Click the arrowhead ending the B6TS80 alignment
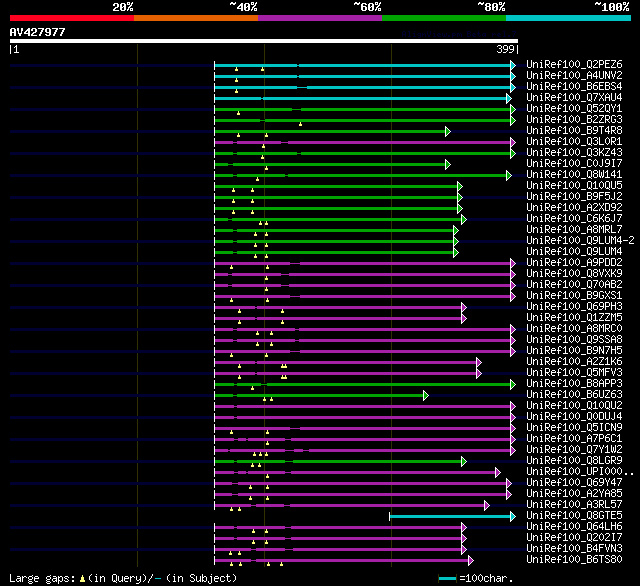The image size is (640, 586). tap(471, 561)
